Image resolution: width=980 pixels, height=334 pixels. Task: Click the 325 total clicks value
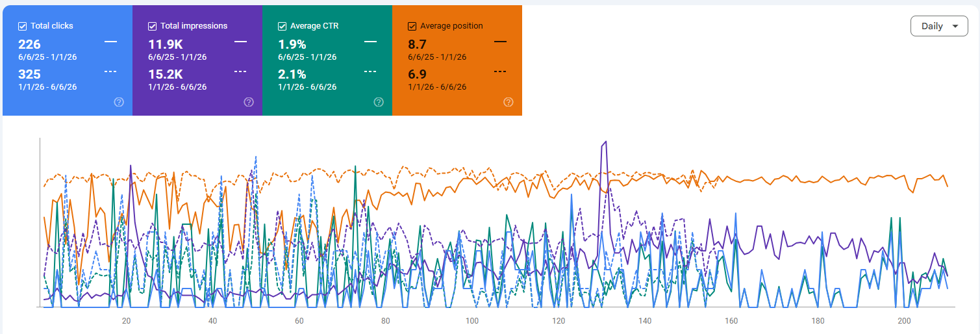coord(29,75)
